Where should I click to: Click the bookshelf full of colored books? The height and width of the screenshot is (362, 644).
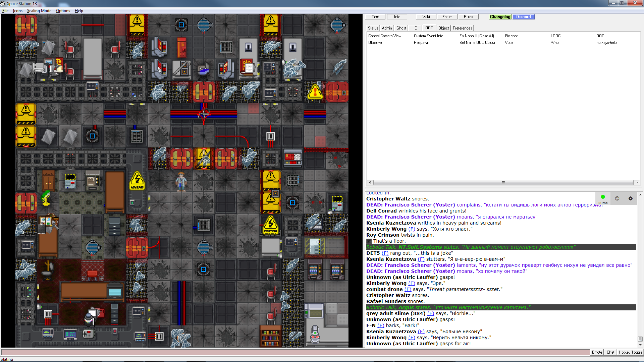pos(270,336)
